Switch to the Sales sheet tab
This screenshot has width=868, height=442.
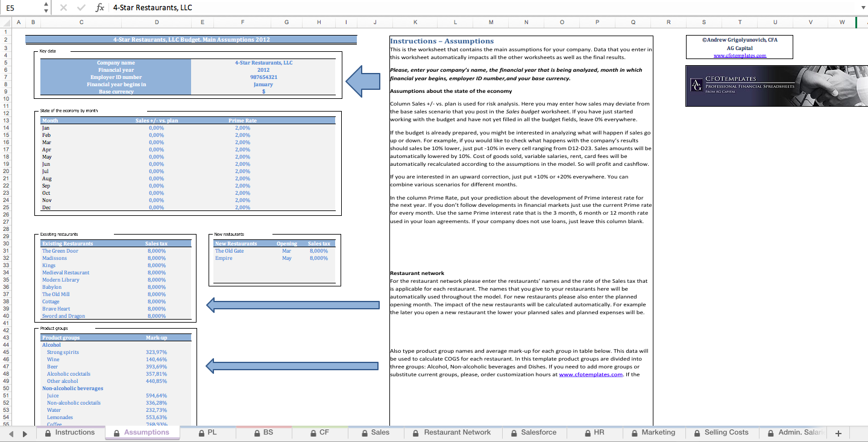pos(376,432)
